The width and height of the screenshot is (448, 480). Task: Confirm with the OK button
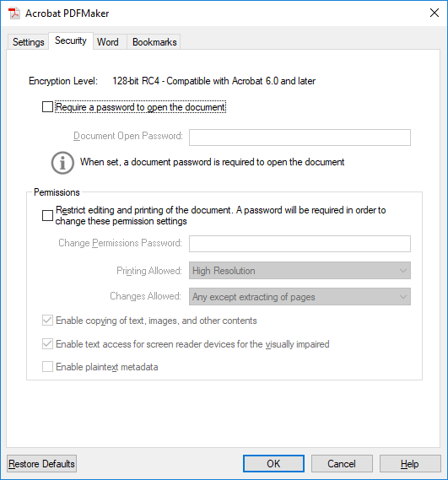pos(273,464)
